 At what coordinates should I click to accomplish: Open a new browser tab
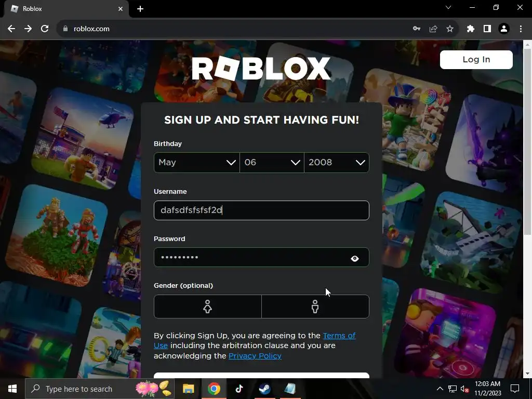point(140,9)
